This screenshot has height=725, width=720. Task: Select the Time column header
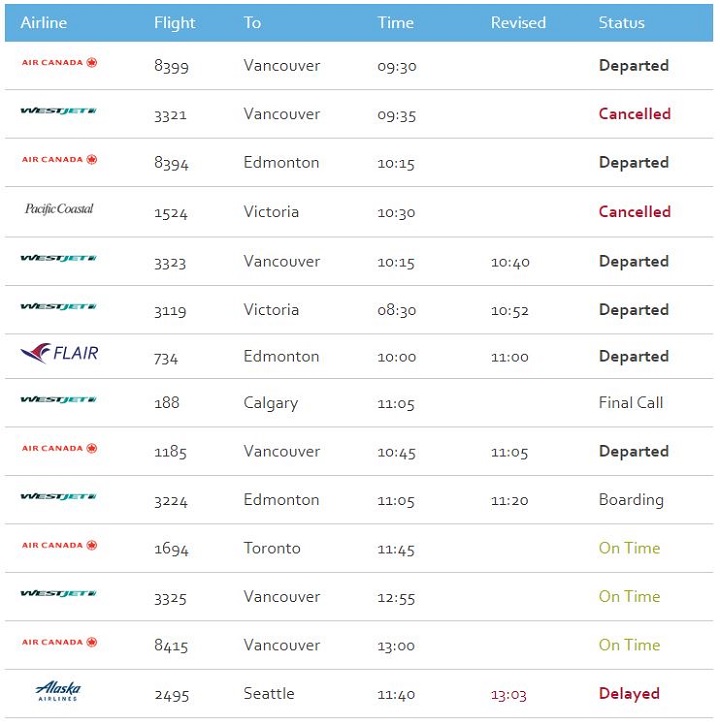(395, 22)
